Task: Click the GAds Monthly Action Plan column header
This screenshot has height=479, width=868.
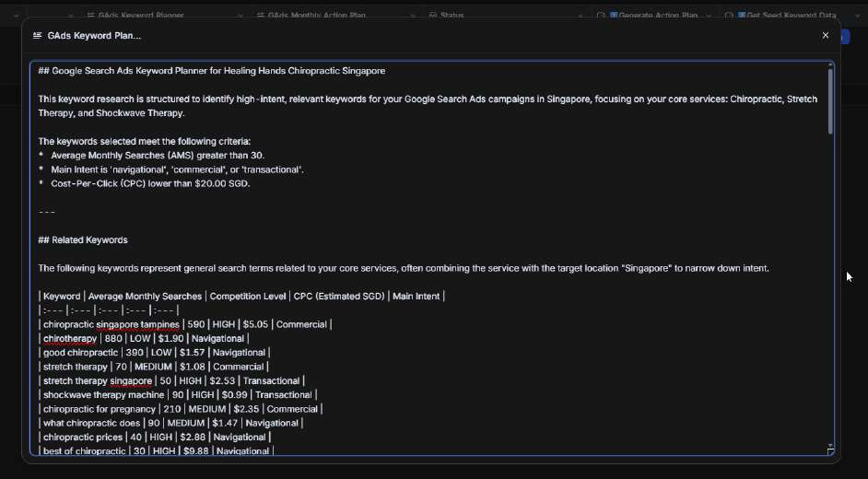Action: point(316,16)
